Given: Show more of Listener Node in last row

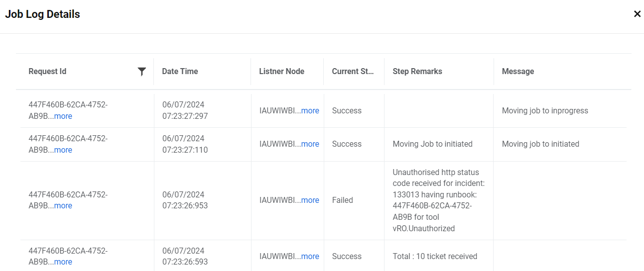Looking at the screenshot, I should point(310,257).
